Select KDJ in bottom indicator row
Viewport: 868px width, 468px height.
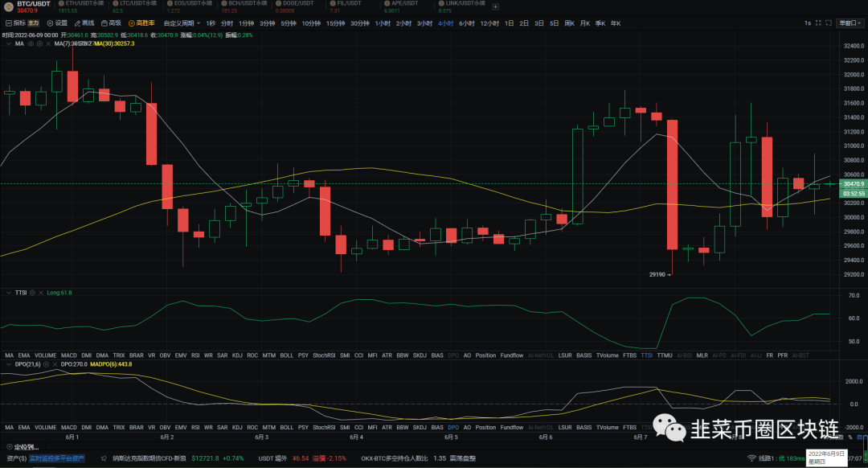click(237, 428)
